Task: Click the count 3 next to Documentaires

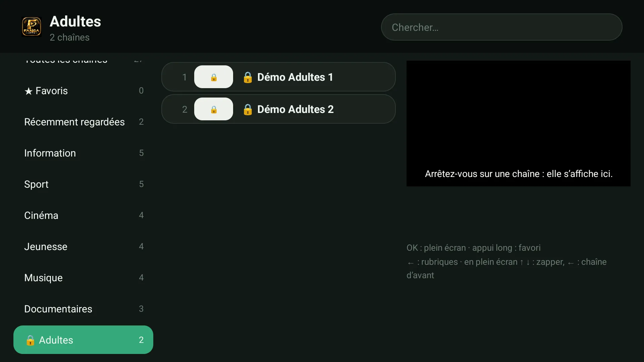Action: point(141,309)
